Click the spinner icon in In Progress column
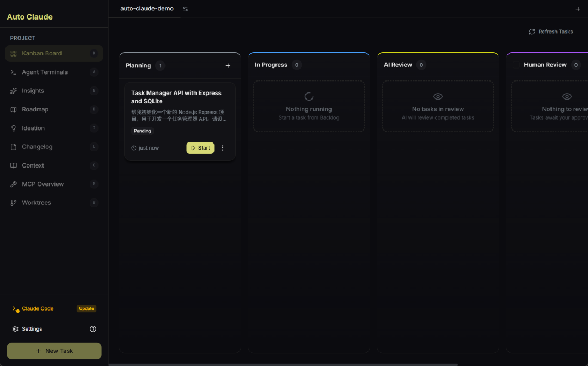 click(x=309, y=96)
